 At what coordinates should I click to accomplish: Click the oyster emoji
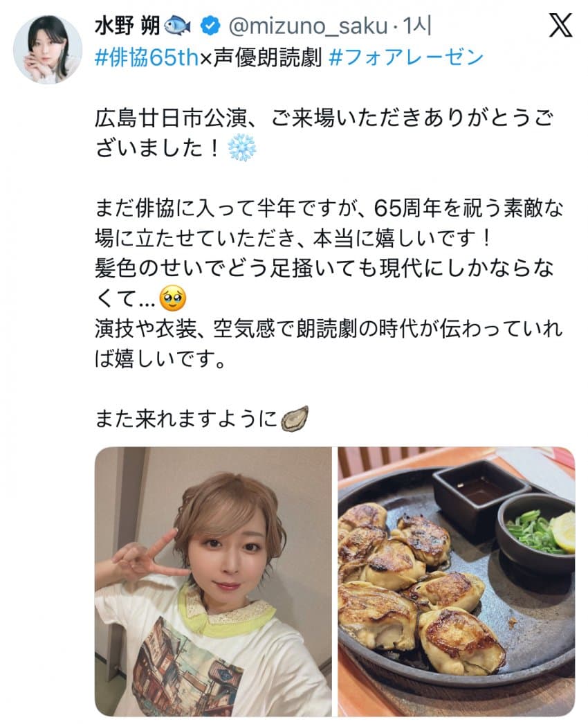[295, 419]
